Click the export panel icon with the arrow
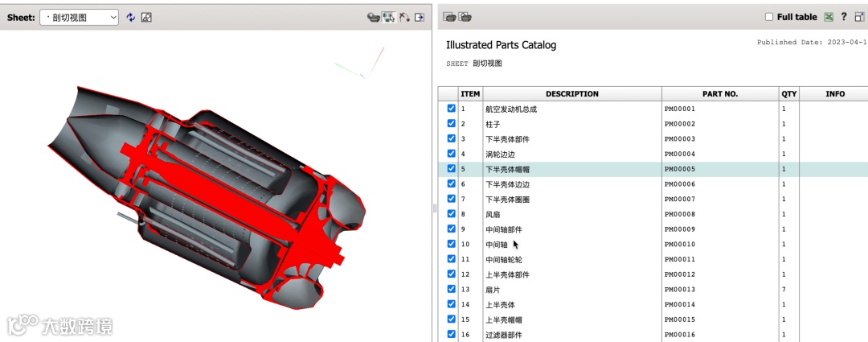This screenshot has width=868, height=342. pos(420,17)
